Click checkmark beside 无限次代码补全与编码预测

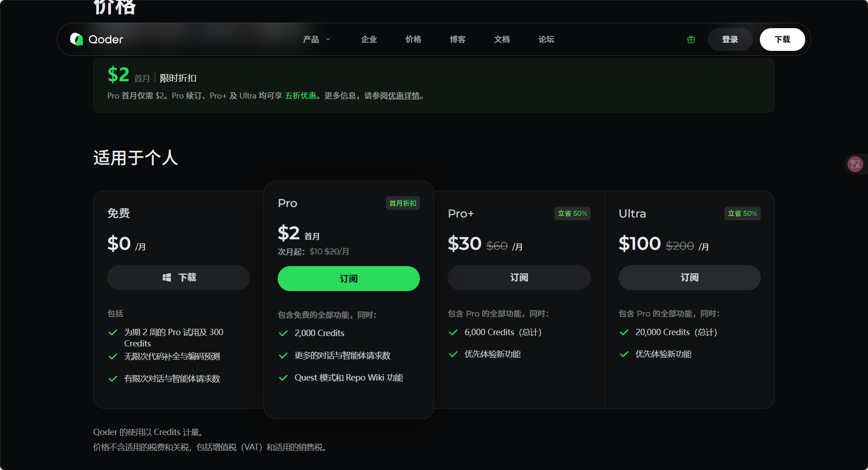pyautogui.click(x=113, y=356)
